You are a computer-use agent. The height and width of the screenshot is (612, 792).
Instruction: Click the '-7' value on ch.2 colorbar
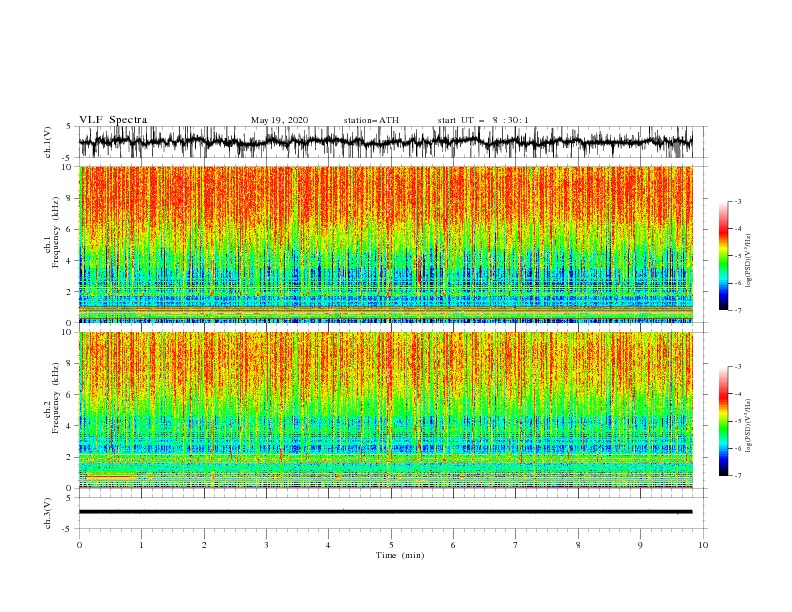[738, 476]
